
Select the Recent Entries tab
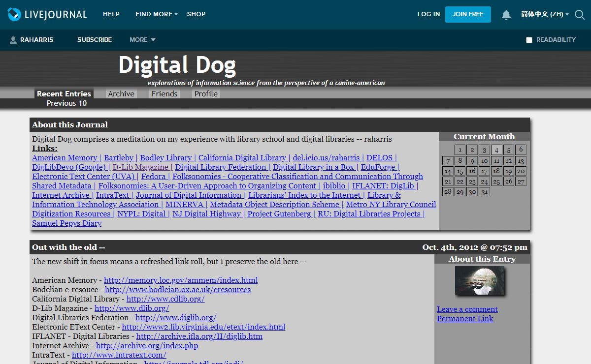pyautogui.click(x=64, y=93)
